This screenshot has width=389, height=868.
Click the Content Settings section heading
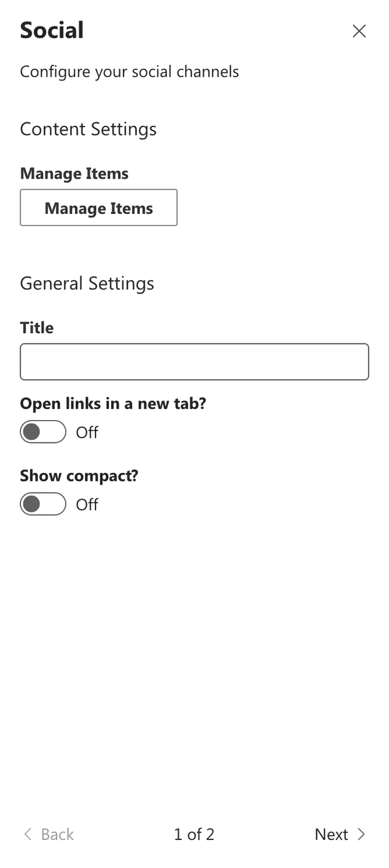point(88,129)
